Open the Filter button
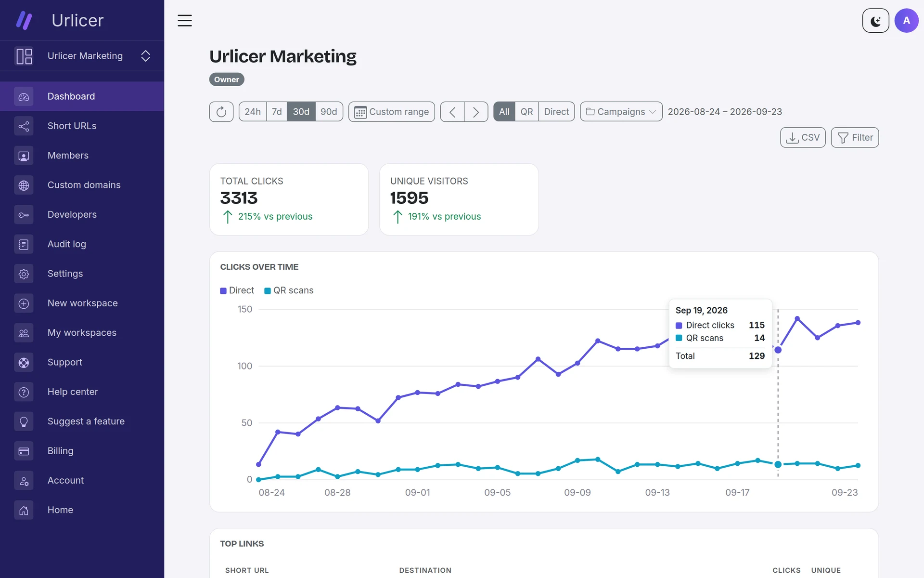Viewport: 924px width, 578px height. 855,138
